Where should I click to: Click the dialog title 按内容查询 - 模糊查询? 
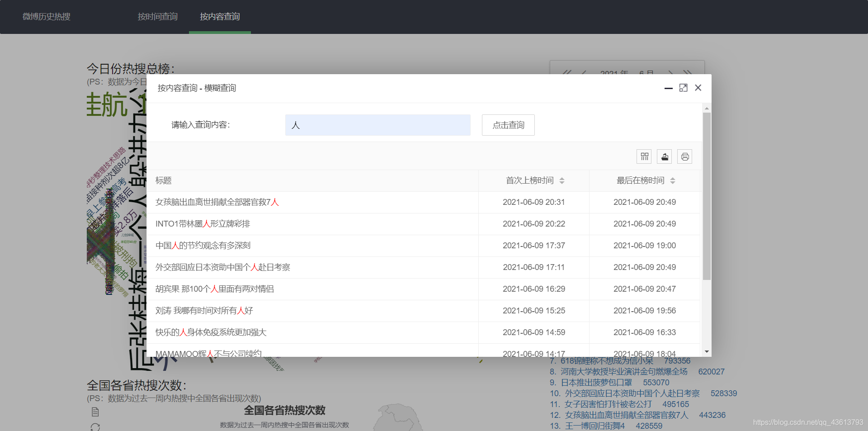(197, 88)
